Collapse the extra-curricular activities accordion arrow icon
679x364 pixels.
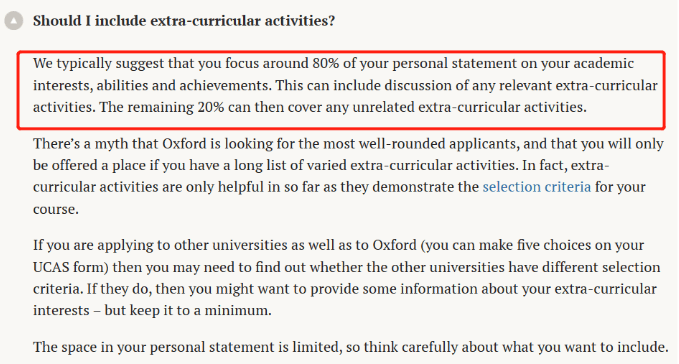(14, 20)
